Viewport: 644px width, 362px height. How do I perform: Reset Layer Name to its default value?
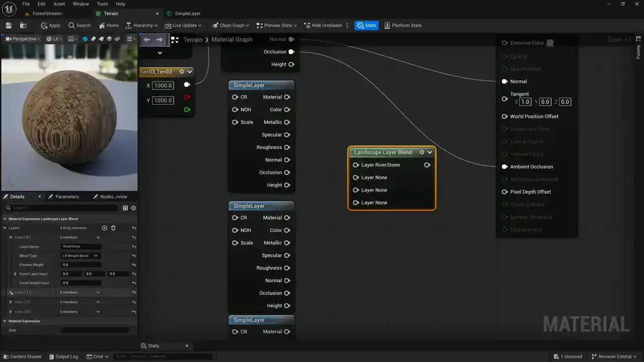134,247
